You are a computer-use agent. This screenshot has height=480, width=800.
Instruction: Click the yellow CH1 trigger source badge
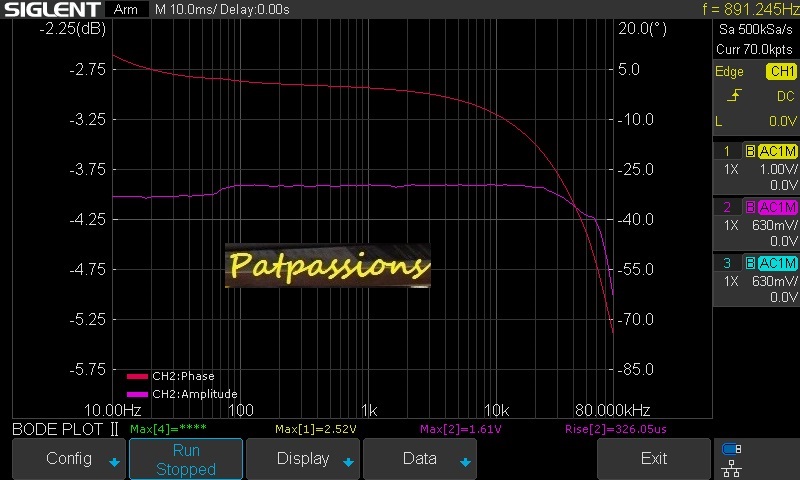point(780,72)
